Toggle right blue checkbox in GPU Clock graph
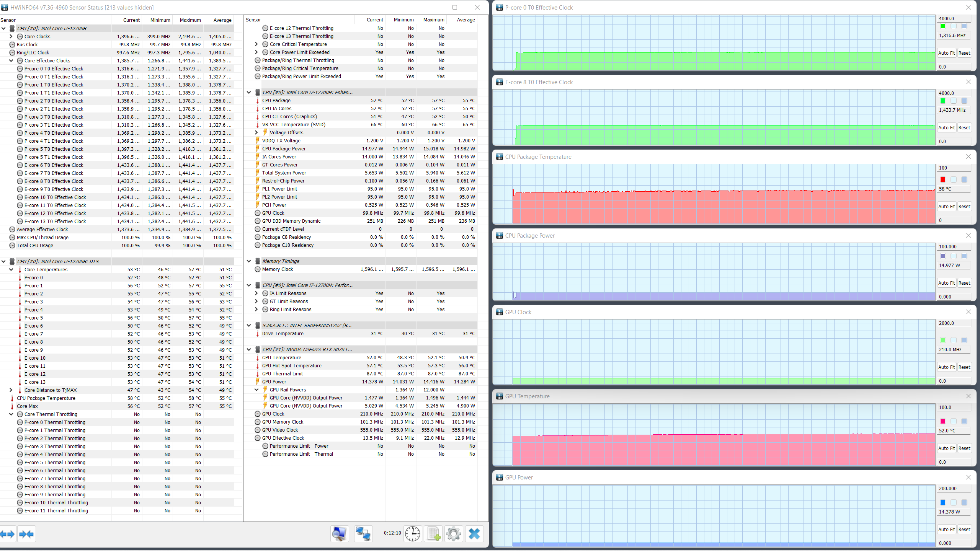The width and height of the screenshot is (980, 551). tap(964, 340)
